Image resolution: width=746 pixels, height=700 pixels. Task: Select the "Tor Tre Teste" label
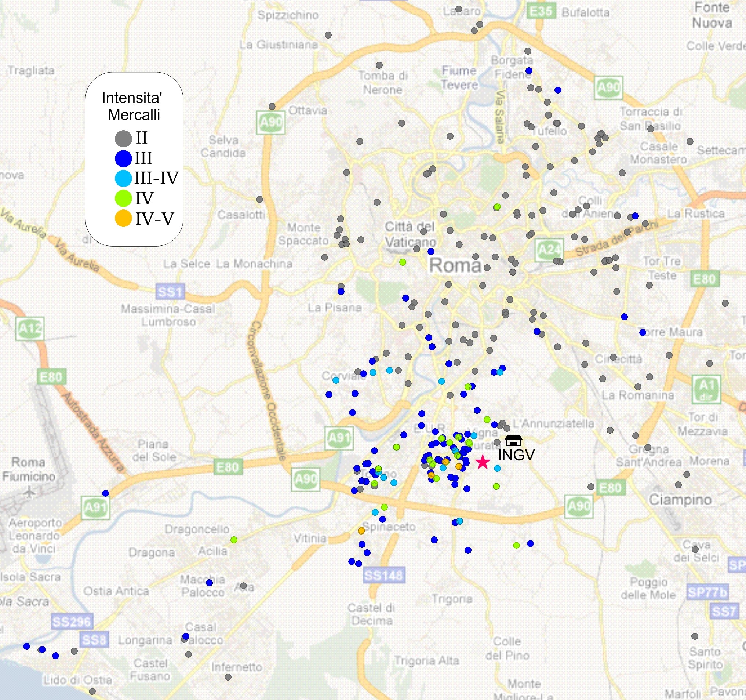(662, 268)
